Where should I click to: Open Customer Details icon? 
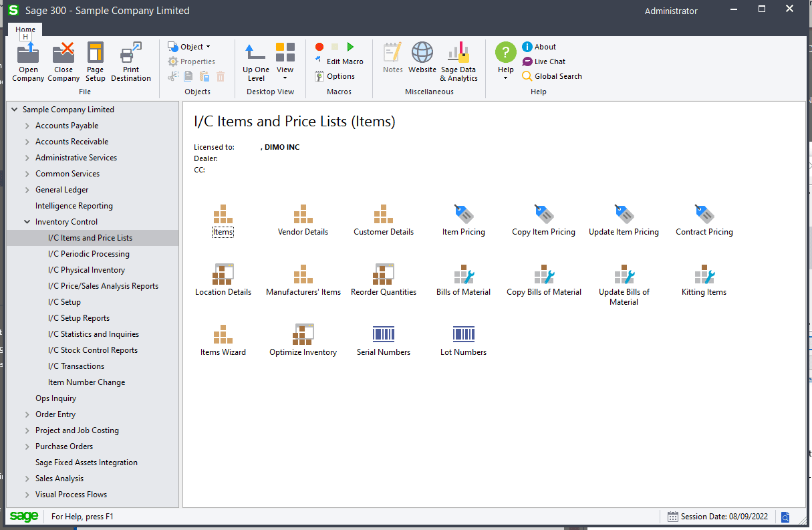(384, 215)
